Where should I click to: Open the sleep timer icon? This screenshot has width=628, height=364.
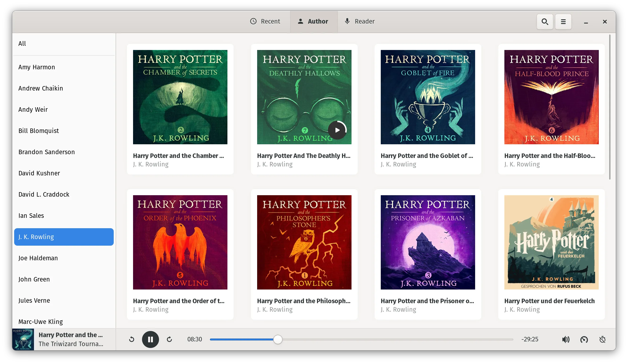[x=602, y=339]
